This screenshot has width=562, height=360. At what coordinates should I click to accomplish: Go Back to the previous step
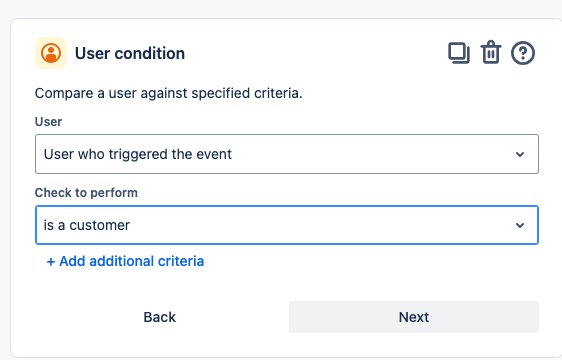159,317
